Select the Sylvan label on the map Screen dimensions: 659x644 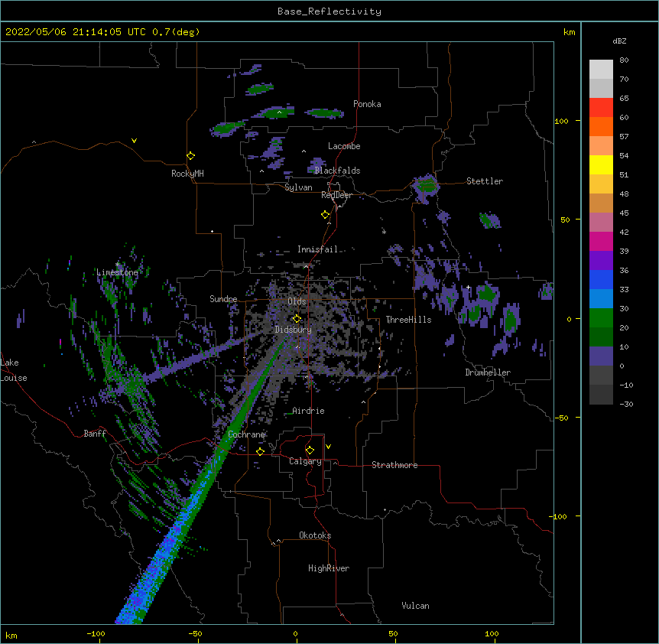tap(298, 187)
